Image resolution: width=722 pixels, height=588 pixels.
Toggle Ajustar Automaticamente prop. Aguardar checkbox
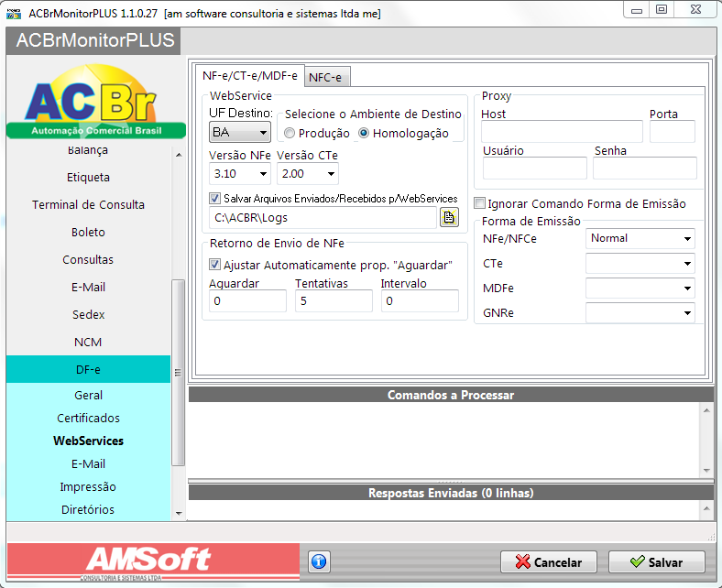coord(214,265)
